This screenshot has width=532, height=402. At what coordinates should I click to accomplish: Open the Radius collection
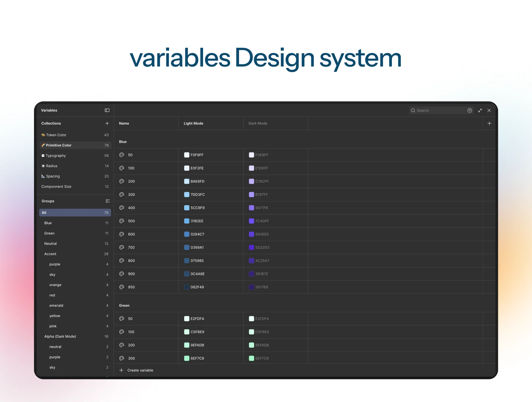[75, 166]
